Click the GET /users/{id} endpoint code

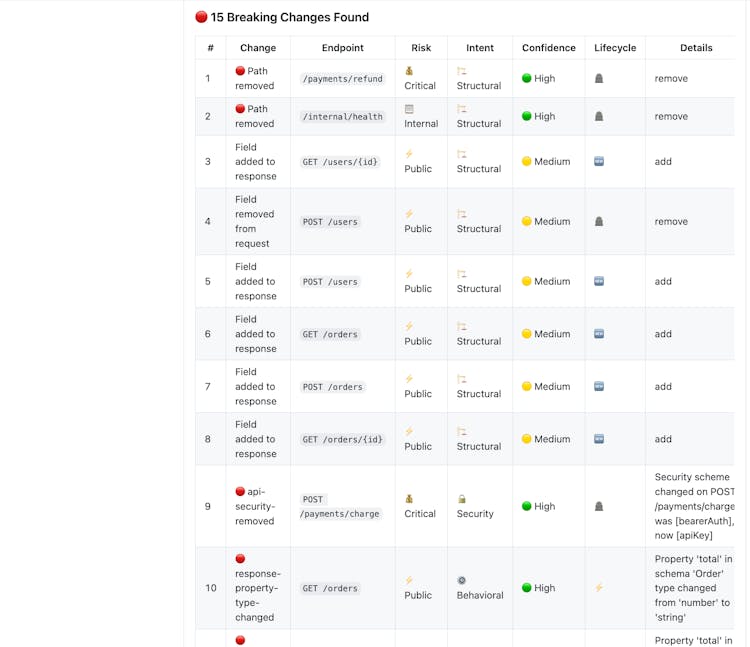click(x=341, y=162)
